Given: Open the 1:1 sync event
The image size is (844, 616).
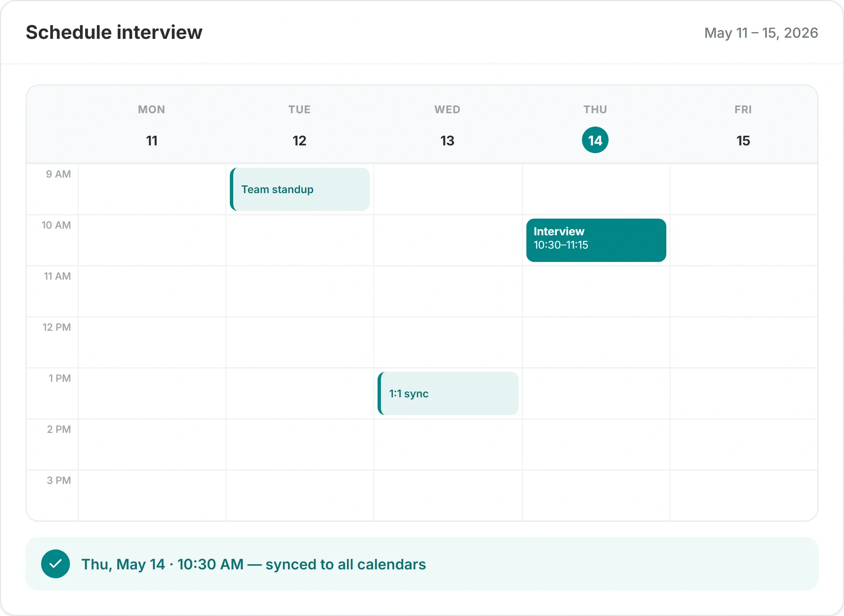Looking at the screenshot, I should [x=448, y=393].
